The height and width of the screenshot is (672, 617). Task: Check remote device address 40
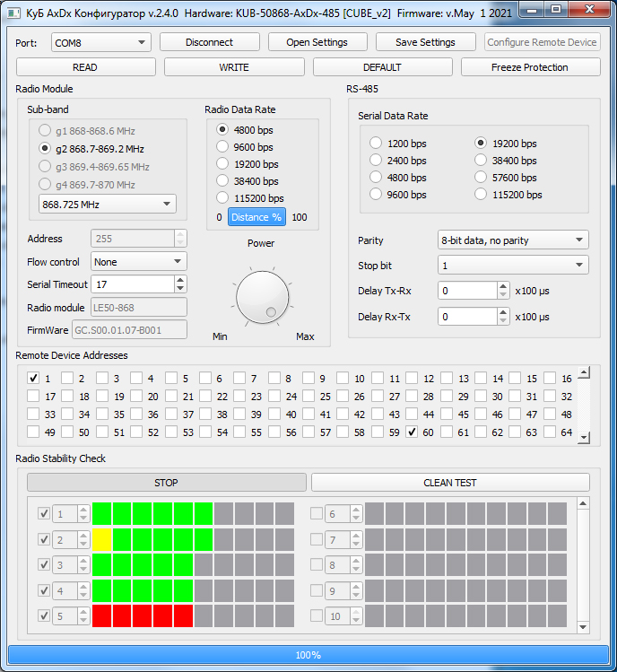(x=274, y=414)
